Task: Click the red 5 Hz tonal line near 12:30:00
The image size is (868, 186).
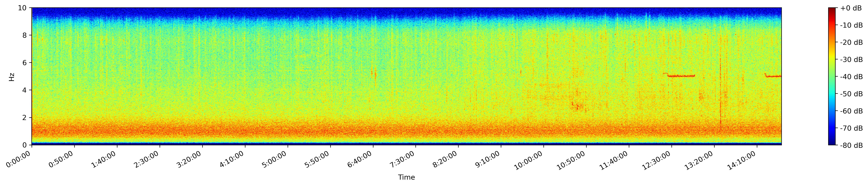Action: point(681,76)
